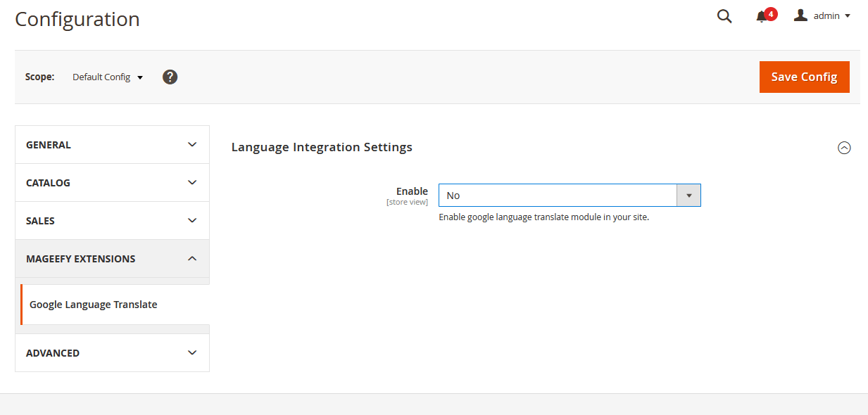
Task: Select the Google Language Translate tab
Action: tap(94, 305)
